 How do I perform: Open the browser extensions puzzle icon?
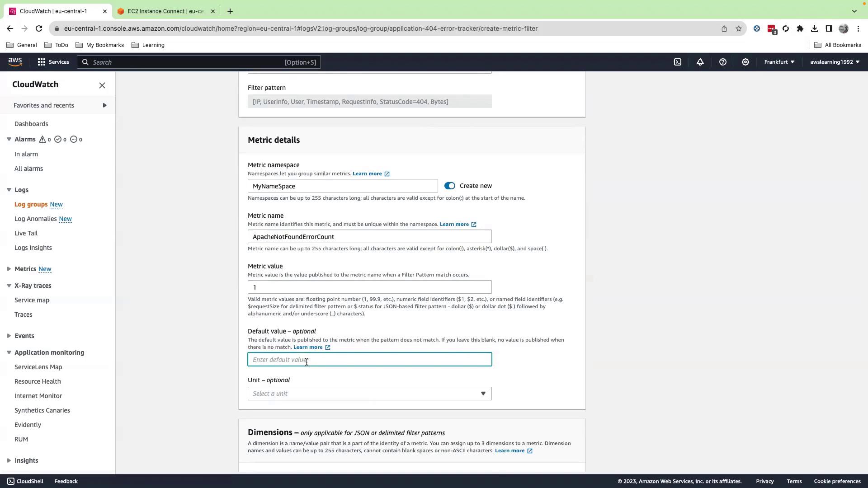pos(800,28)
